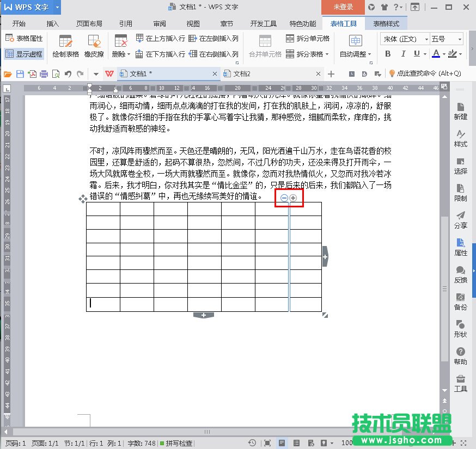Click the font color A swatch
The height and width of the screenshot is (449, 476).
coord(436,54)
